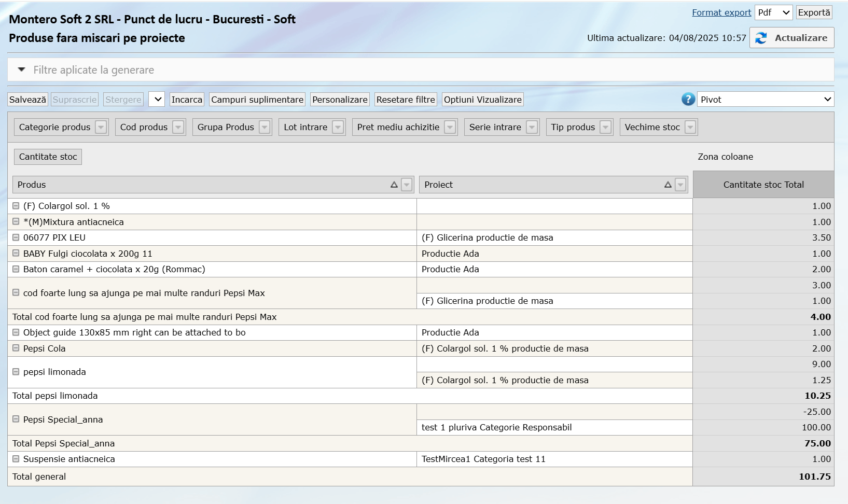Click the refresh arrows icon on Actualizare
Image resolution: width=848 pixels, height=504 pixels.
point(761,38)
